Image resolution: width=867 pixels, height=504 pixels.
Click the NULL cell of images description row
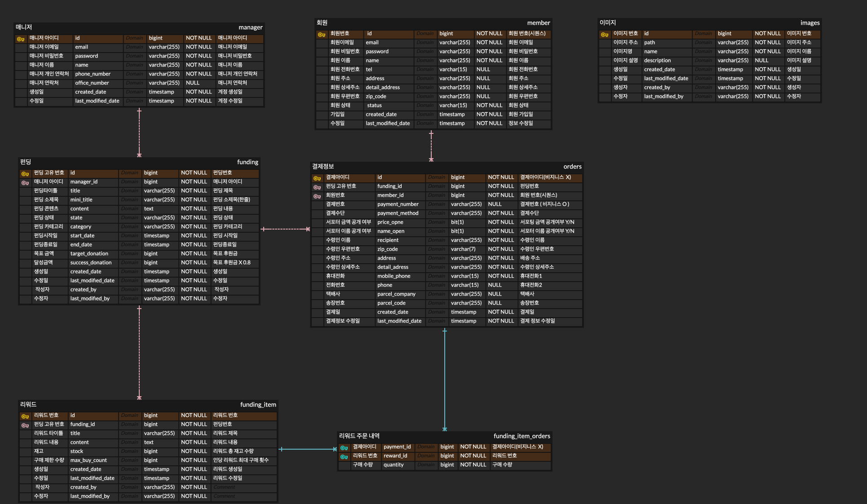[761, 61]
